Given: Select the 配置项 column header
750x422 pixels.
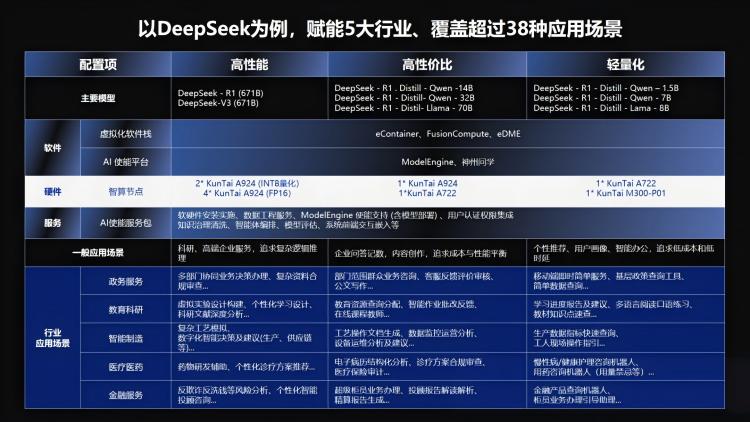Looking at the screenshot, I should pyautogui.click(x=98, y=65).
